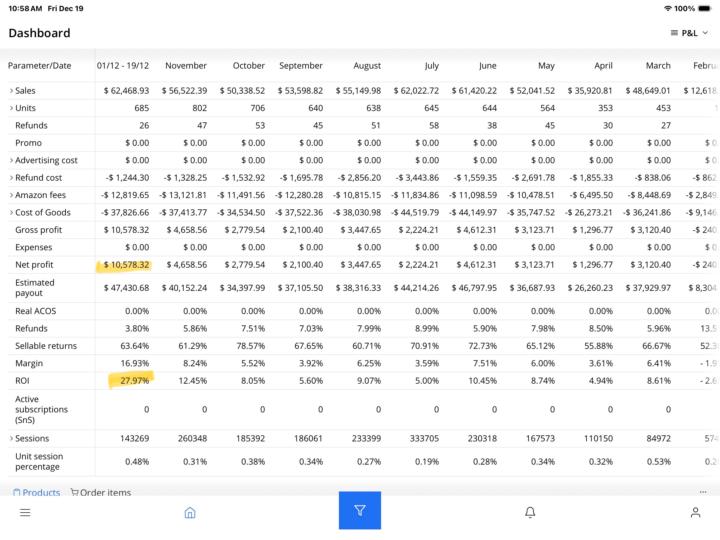Click the Order items cart icon
This screenshot has height=540, width=720.
point(74,492)
